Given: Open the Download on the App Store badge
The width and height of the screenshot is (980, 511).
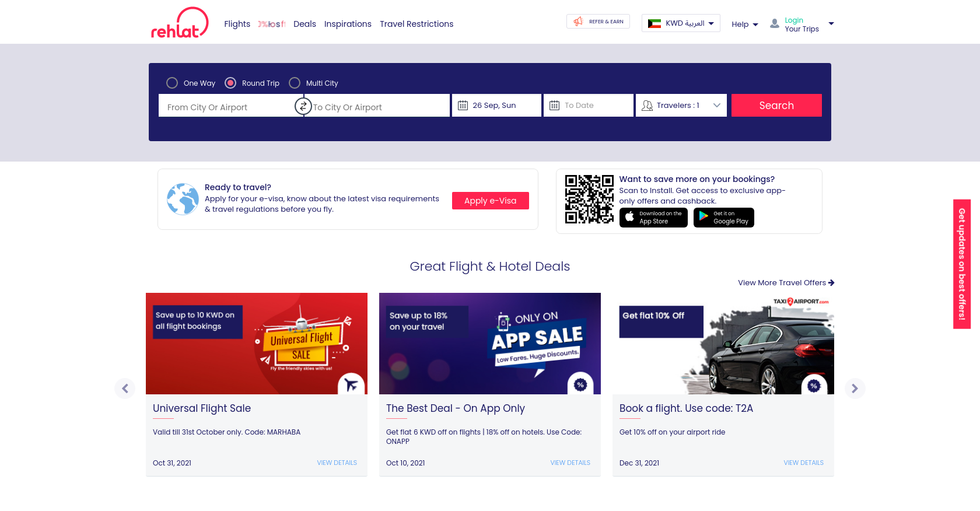Looking at the screenshot, I should coord(653,218).
